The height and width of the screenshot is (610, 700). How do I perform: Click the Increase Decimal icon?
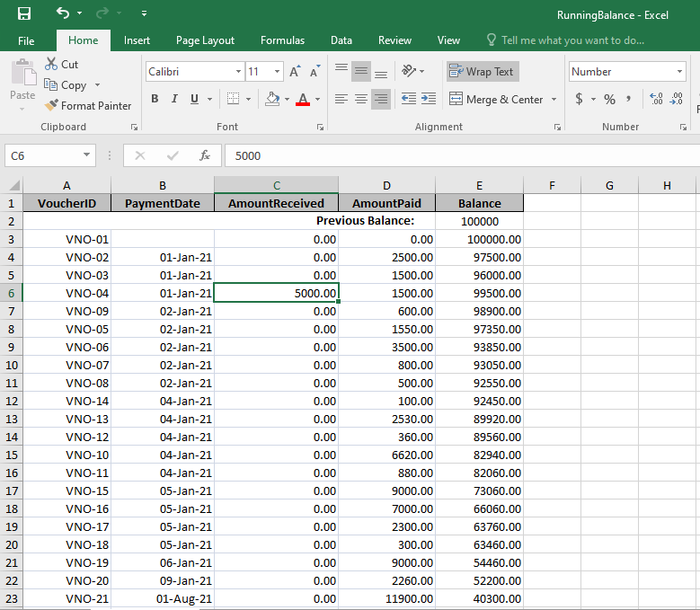click(656, 99)
